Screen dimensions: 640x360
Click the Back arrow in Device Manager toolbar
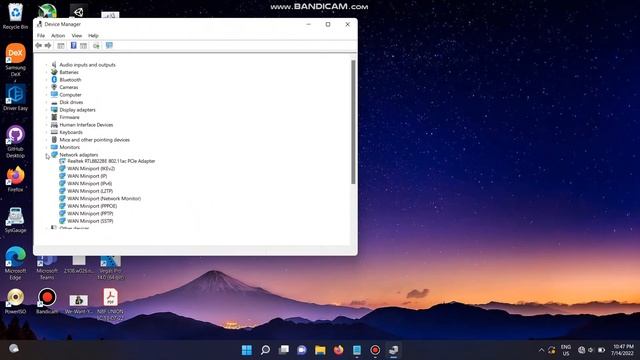(x=39, y=46)
